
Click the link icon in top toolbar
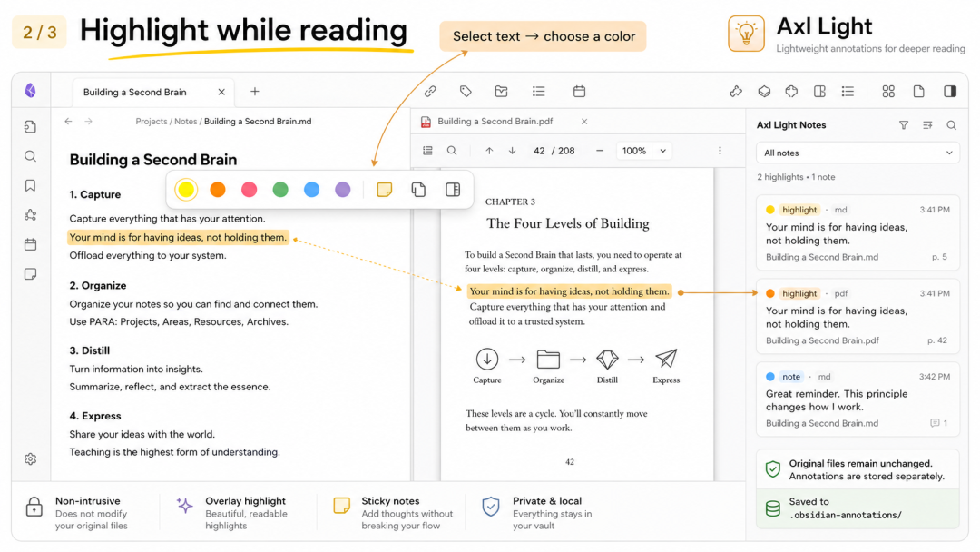[430, 92]
